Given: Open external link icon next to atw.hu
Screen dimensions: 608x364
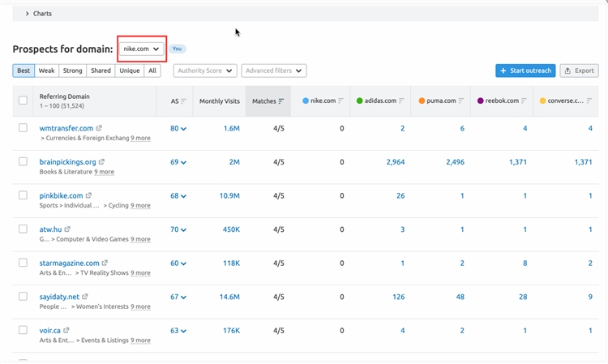Looking at the screenshot, I should pyautogui.click(x=67, y=229).
